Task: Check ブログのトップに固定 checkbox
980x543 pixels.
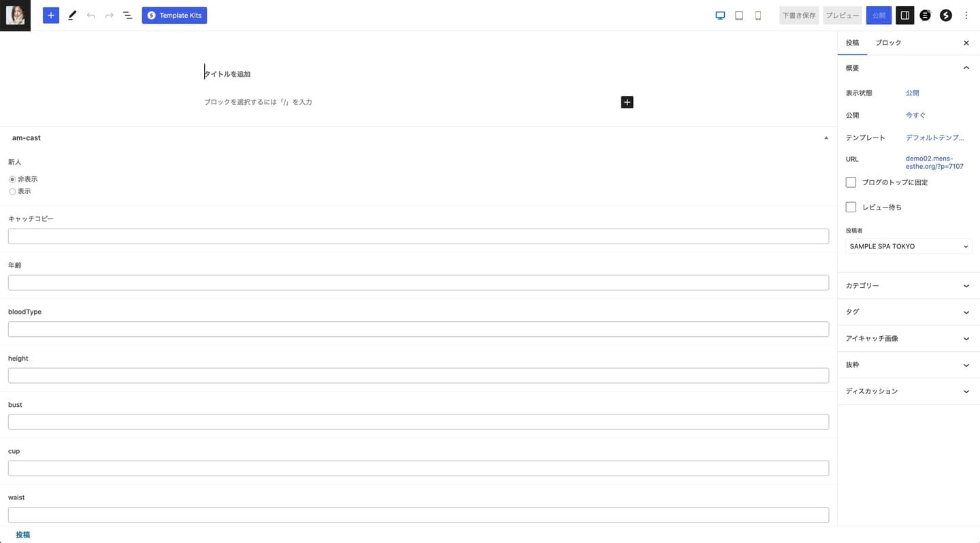Action: pos(851,182)
